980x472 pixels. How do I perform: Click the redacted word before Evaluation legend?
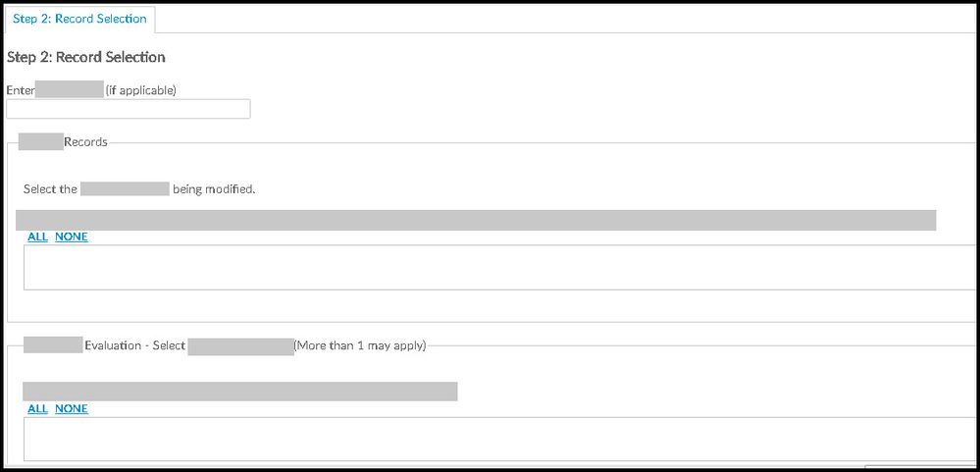[53, 345]
